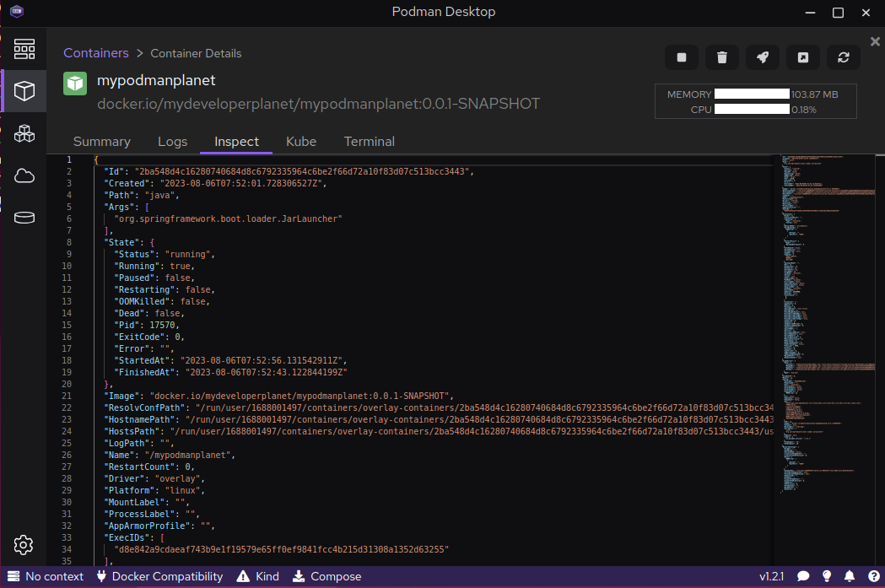Open the Containers view in the sidebar
Viewport: 885px width, 588px height.
24,91
